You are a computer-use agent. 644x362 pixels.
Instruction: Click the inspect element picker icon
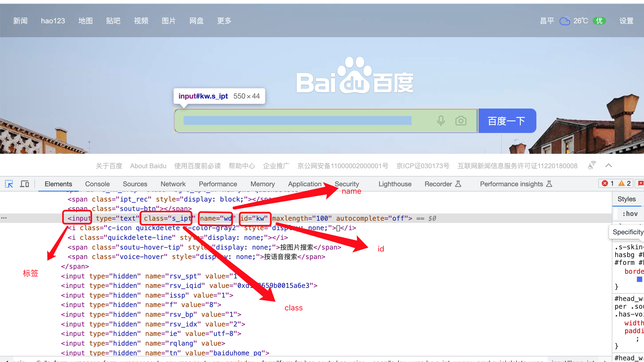click(9, 184)
